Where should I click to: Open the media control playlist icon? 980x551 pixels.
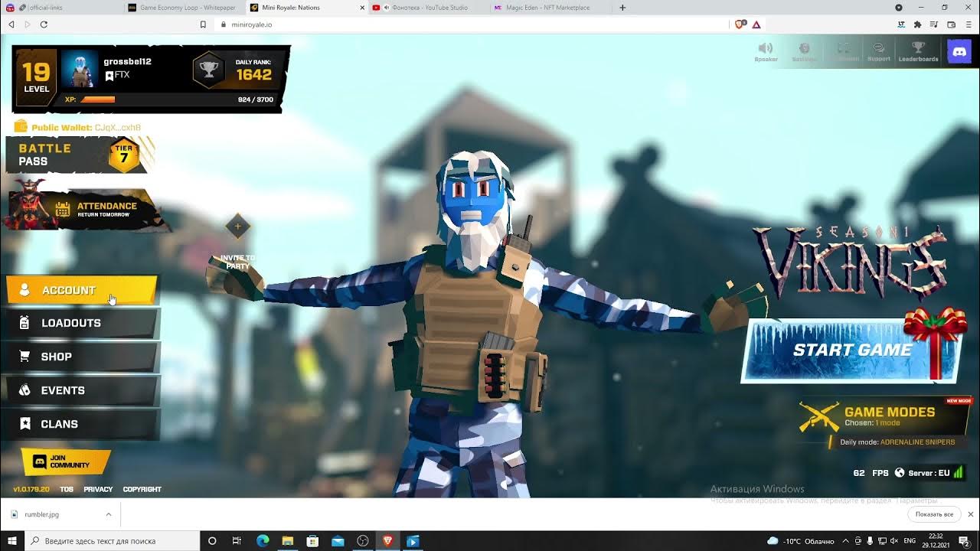(x=935, y=24)
